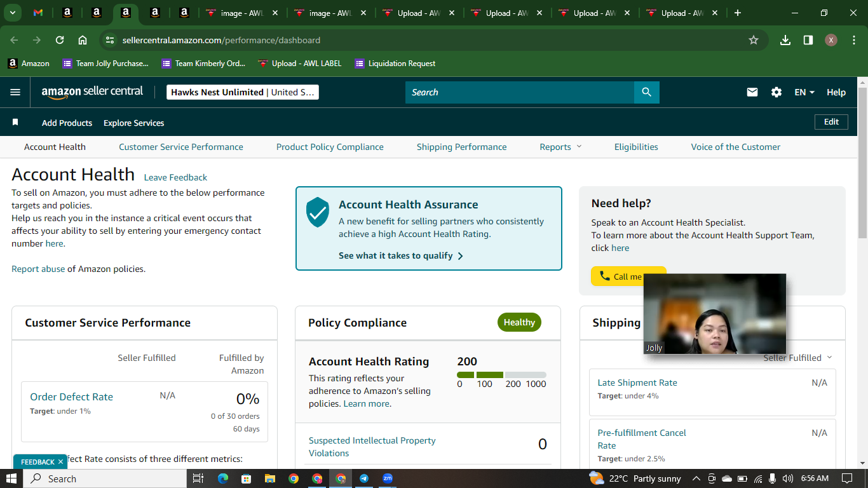Open the Pre-fulfillment Cancel Rate link
The width and height of the screenshot is (868, 488).
[x=642, y=439]
